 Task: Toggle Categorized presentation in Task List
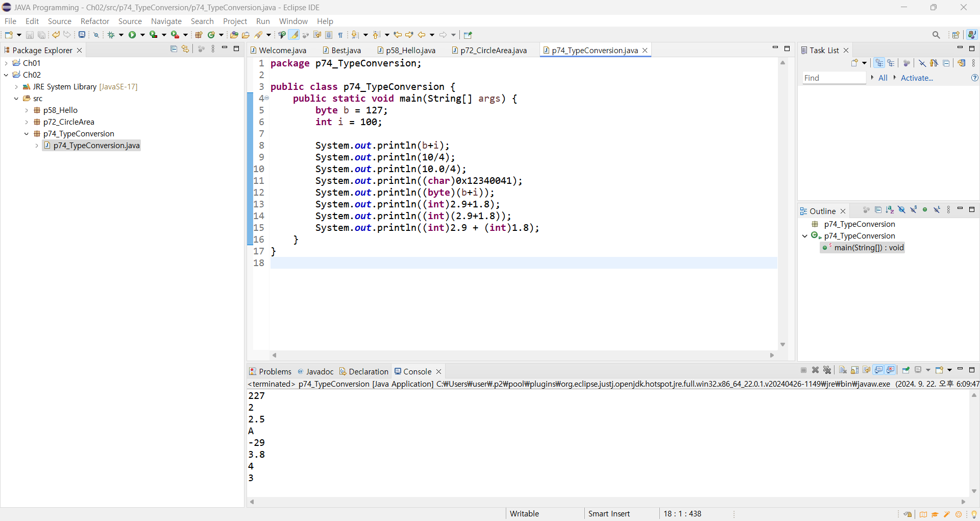point(879,63)
